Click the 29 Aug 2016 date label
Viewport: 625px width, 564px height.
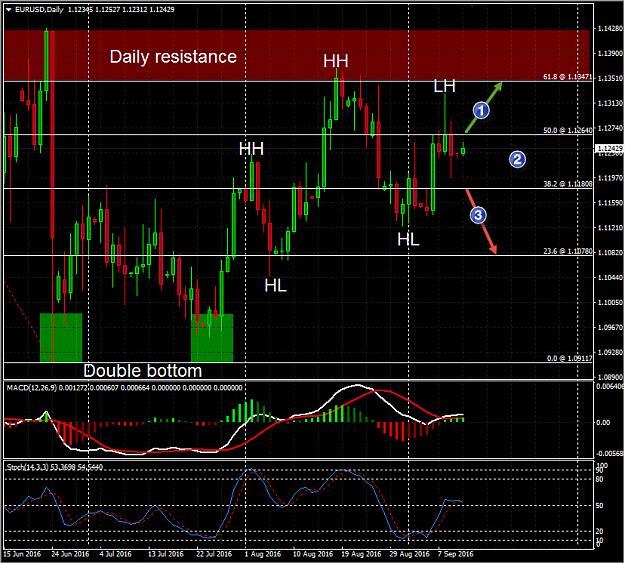pyautogui.click(x=409, y=554)
